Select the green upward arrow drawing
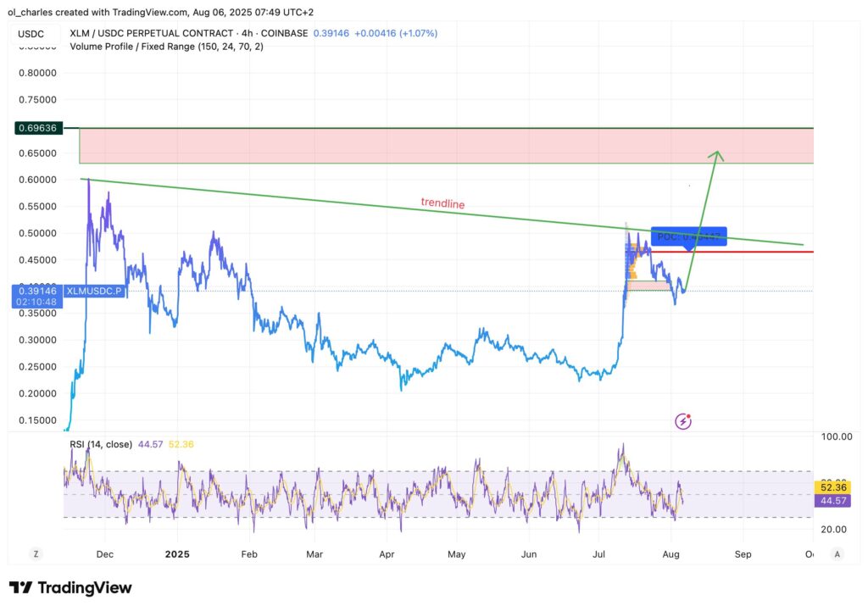Image resolution: width=868 pixels, height=611 pixels. tap(704, 212)
